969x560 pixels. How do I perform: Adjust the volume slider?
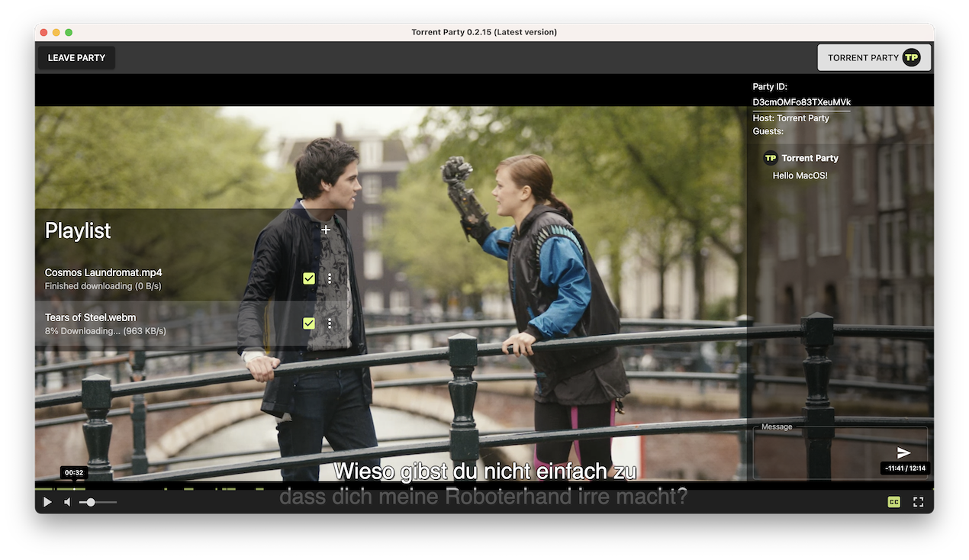click(x=98, y=502)
